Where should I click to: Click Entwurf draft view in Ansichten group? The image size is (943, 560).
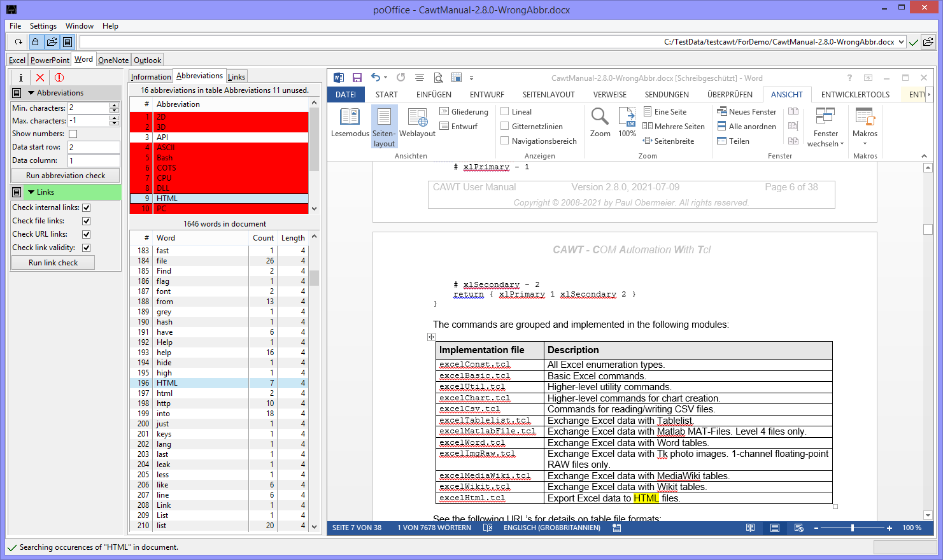pos(458,126)
